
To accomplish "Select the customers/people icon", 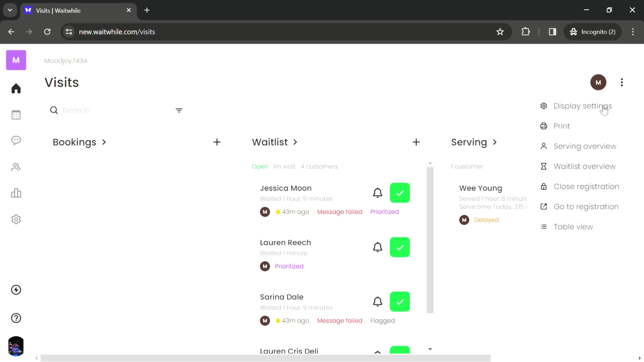I will tap(16, 167).
